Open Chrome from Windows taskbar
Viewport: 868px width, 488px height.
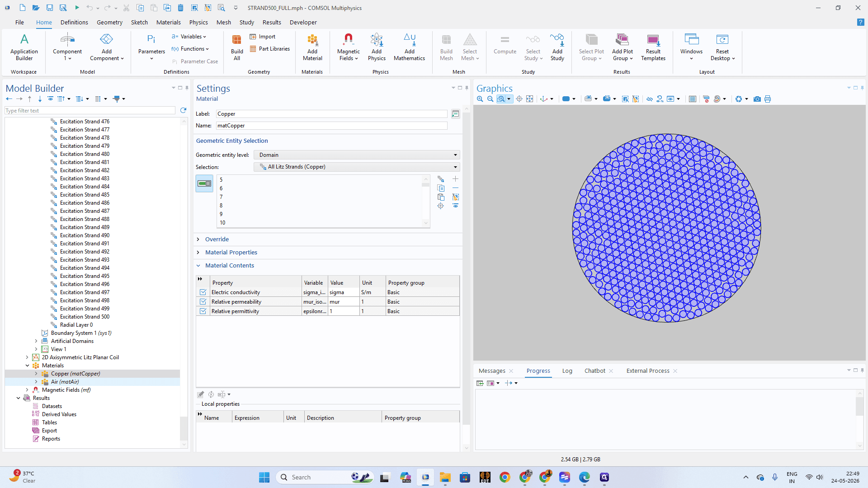point(505,477)
